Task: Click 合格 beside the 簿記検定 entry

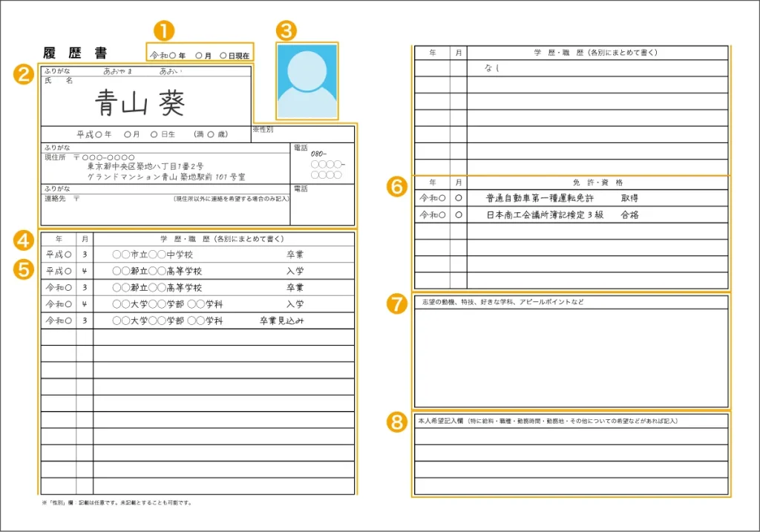Action: point(629,214)
